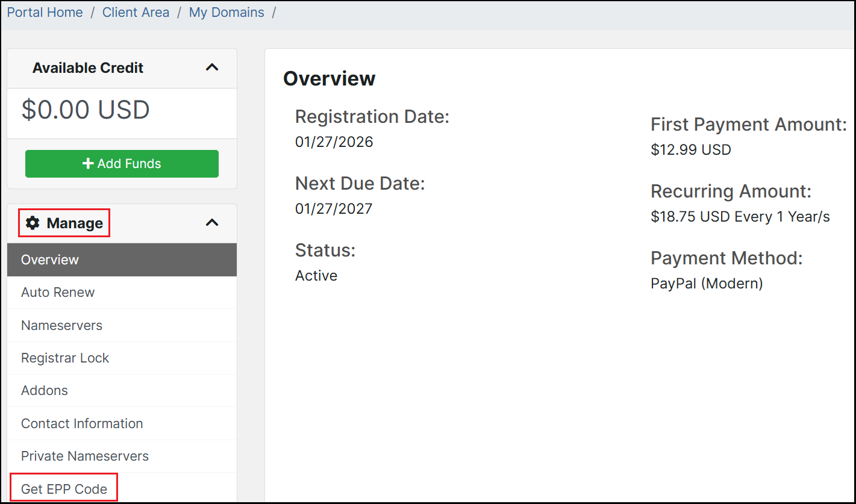856x504 pixels.
Task: Click the $0.00 USD credit balance
Action: point(86,110)
